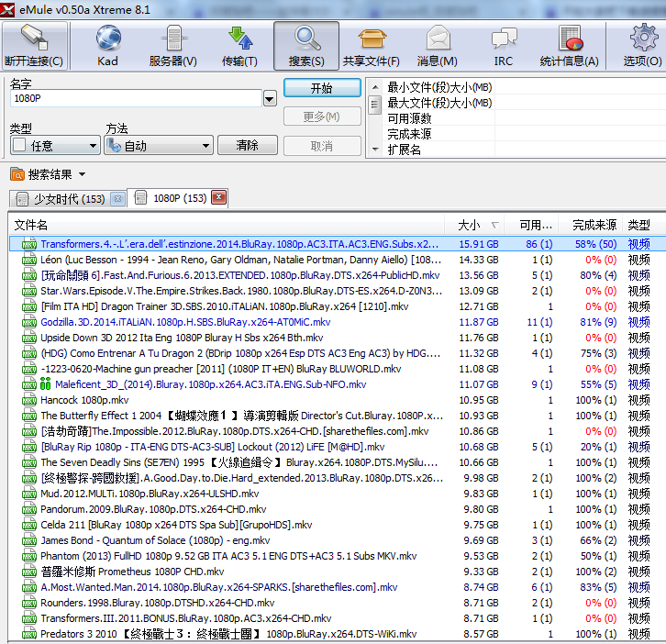The width and height of the screenshot is (666, 644).
Task: Open the IRC chat icon
Action: (504, 38)
